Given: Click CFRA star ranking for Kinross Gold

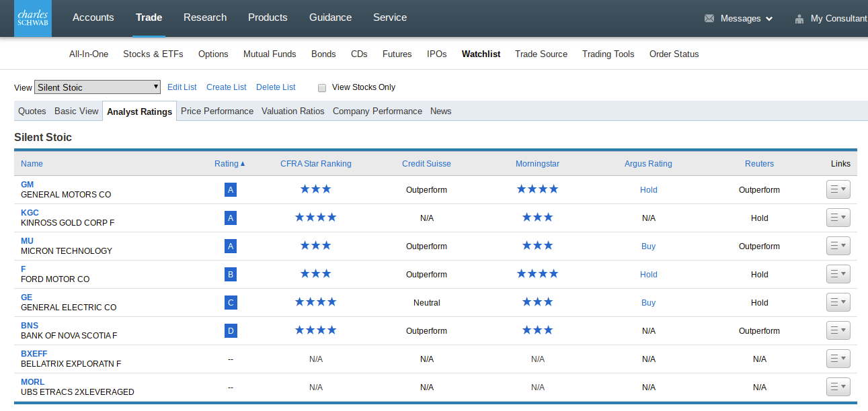Looking at the screenshot, I should 315,218.
